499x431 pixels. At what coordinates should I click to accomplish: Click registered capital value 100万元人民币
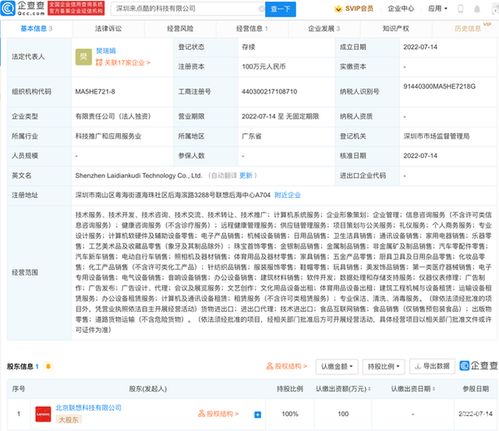pyautogui.click(x=264, y=67)
